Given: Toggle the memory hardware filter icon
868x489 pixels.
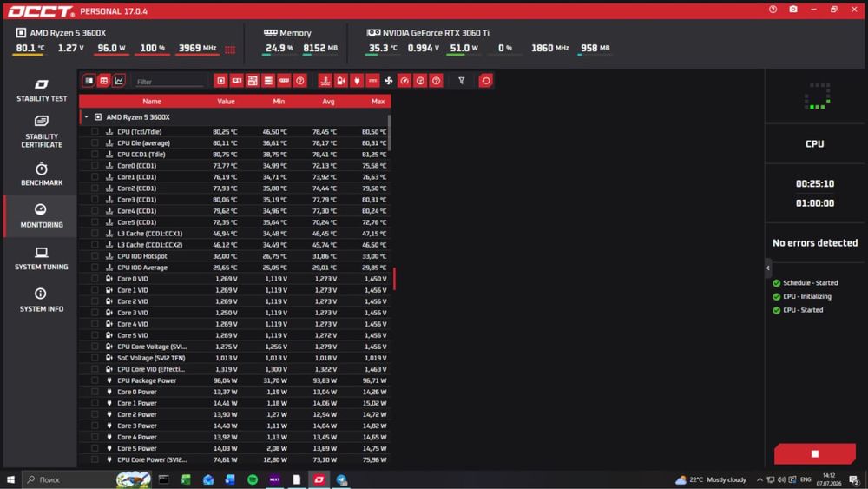Looking at the screenshot, I should coord(284,81).
